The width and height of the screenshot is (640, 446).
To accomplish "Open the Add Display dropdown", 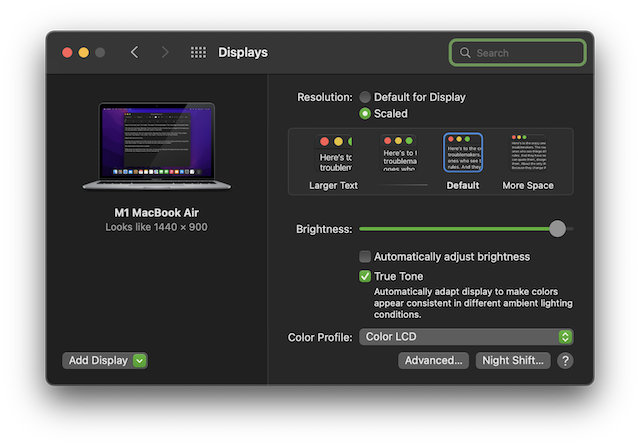I will click(105, 361).
